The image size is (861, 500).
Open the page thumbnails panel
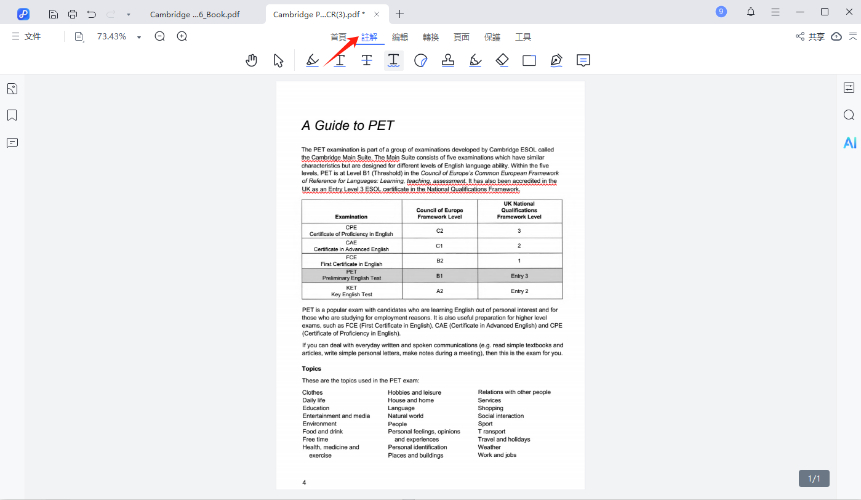pyautogui.click(x=12, y=88)
